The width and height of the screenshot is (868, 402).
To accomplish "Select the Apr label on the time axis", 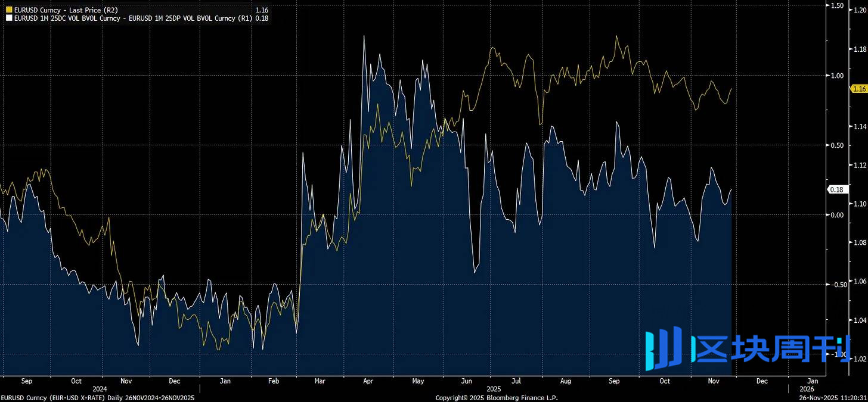I will click(x=370, y=381).
